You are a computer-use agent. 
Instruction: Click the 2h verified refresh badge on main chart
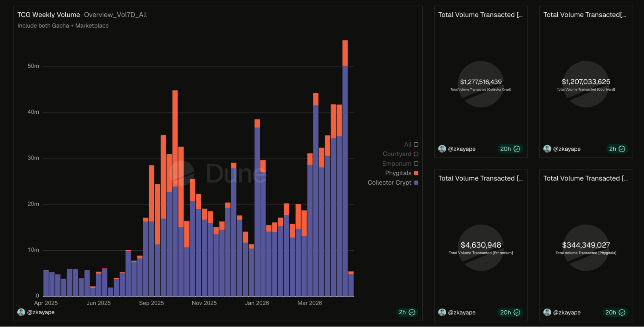point(407,312)
